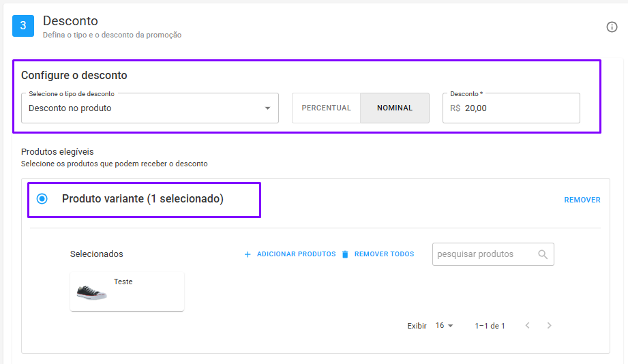
Task: Go to the previous products page arrow
Action: click(528, 325)
